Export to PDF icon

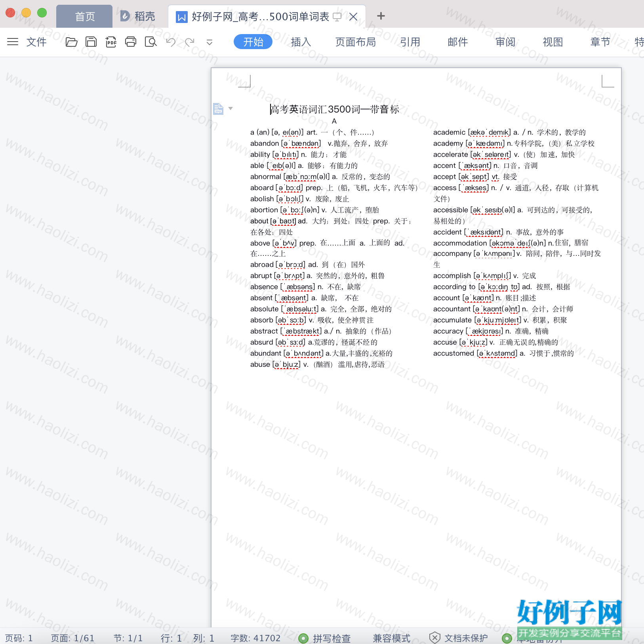[111, 42]
